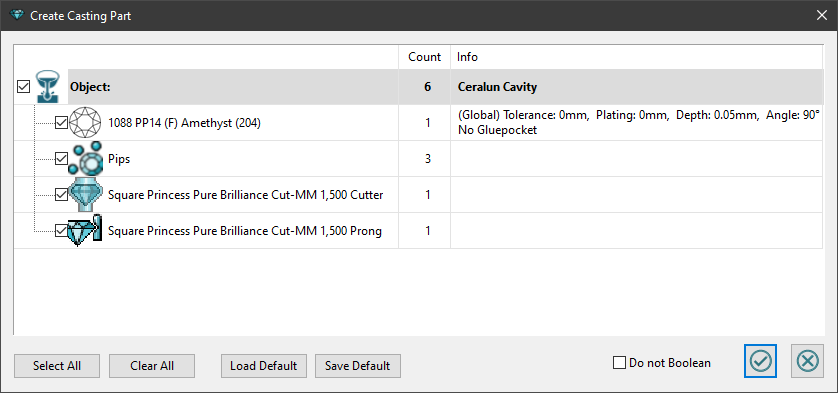This screenshot has height=393, width=838.
Task: Click the Clear All button
Action: coord(152,366)
